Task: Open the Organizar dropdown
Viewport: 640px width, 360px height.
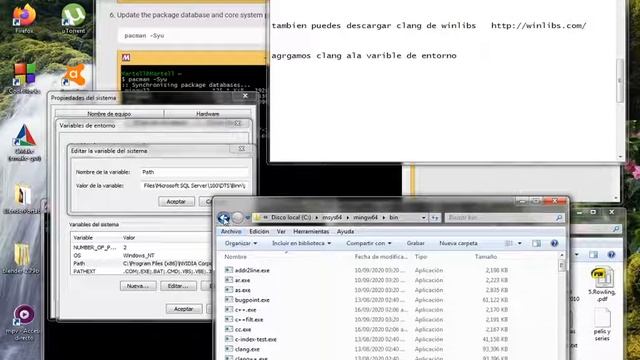Action: (241, 243)
